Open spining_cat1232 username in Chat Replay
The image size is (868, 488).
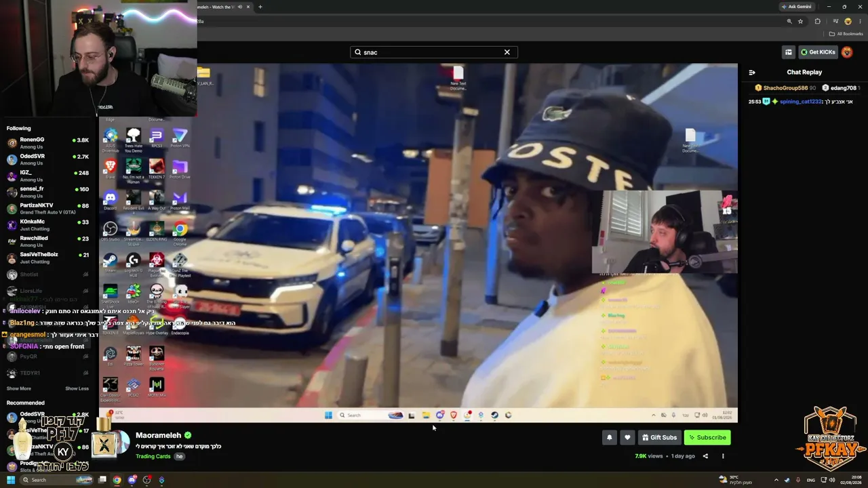(800, 102)
